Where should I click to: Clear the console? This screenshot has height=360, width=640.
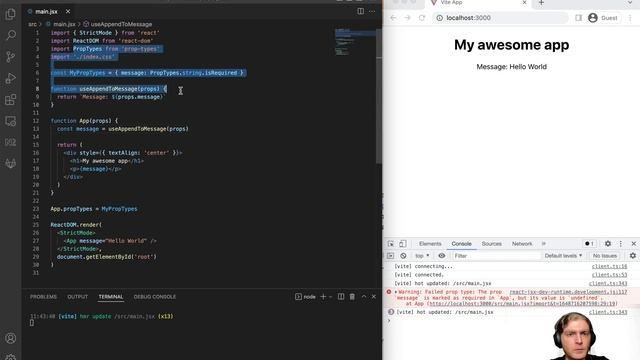403,256
